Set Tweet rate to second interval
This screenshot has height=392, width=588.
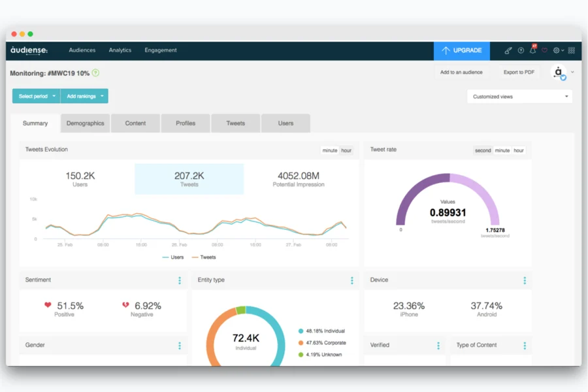point(483,150)
